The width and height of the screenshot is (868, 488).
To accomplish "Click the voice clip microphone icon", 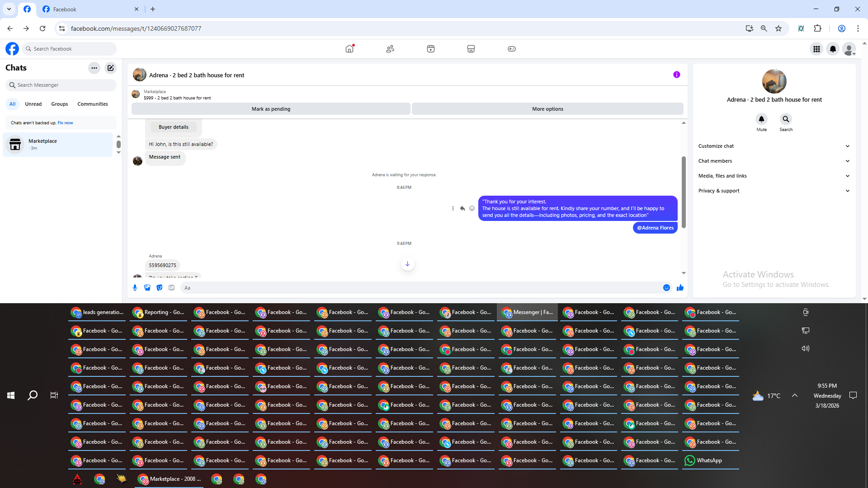I will (x=135, y=288).
